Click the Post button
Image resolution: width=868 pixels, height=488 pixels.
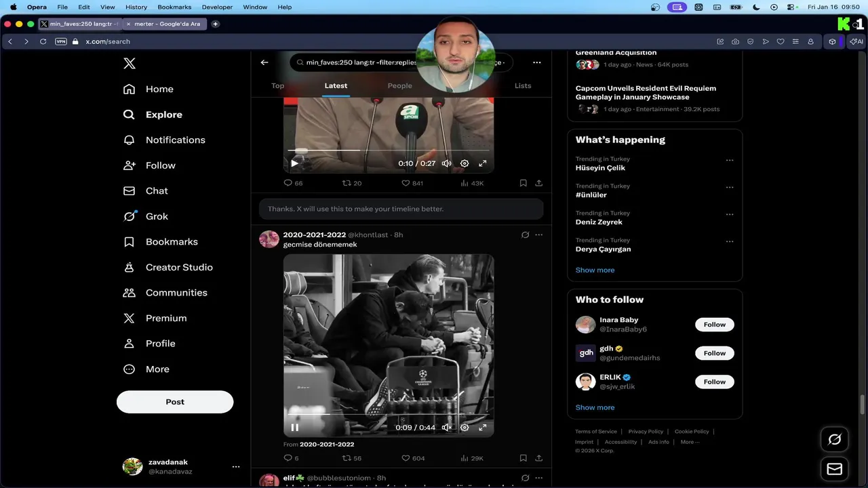[175, 401]
